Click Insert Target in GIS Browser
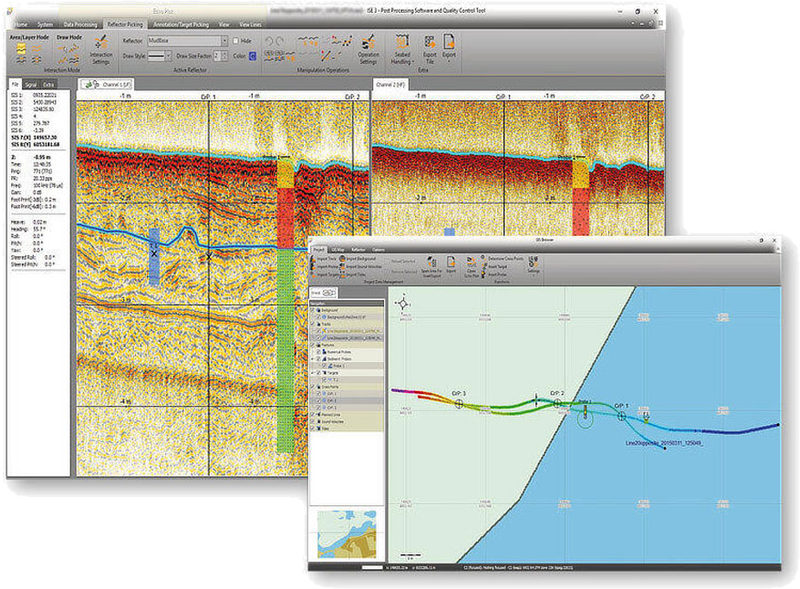This screenshot has width=800, height=589. pyautogui.click(x=494, y=266)
